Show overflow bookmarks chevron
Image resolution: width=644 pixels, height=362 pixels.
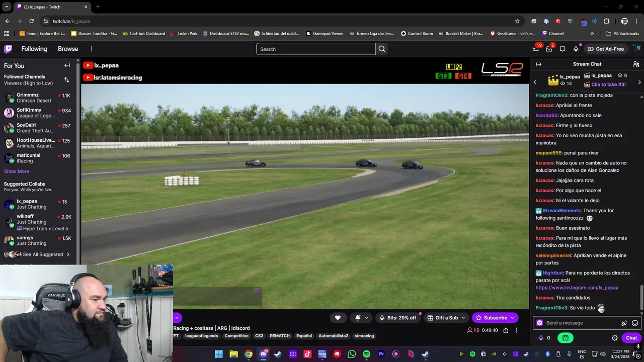pos(592,34)
